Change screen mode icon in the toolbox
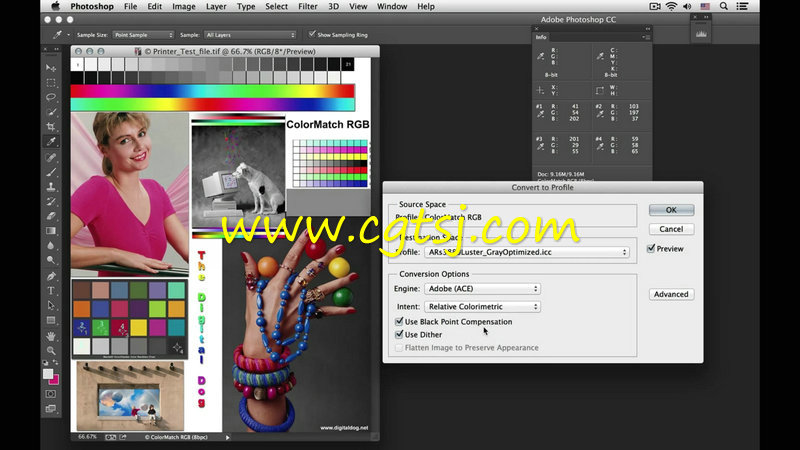 pyautogui.click(x=51, y=409)
